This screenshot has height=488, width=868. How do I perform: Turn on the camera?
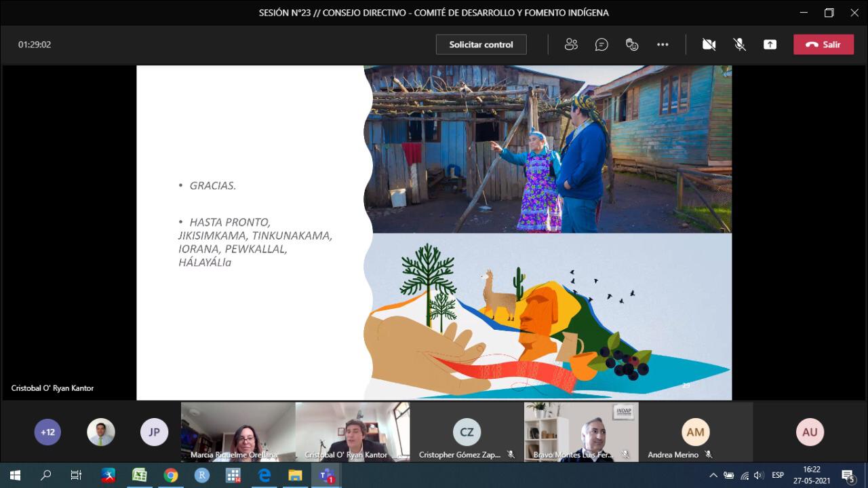point(709,45)
